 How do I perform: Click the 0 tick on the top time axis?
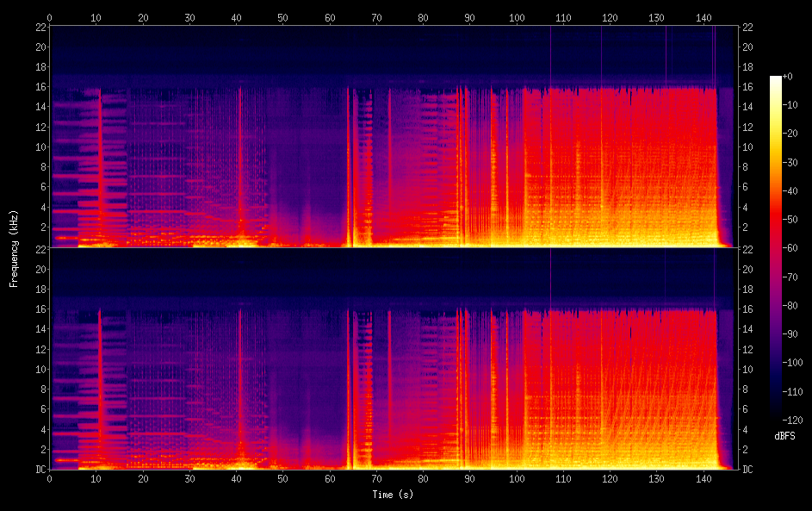coord(49,16)
